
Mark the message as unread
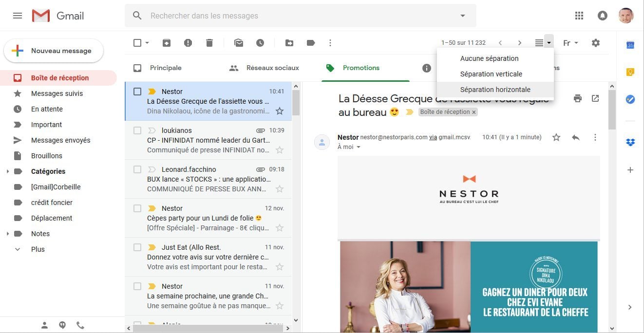239,43
